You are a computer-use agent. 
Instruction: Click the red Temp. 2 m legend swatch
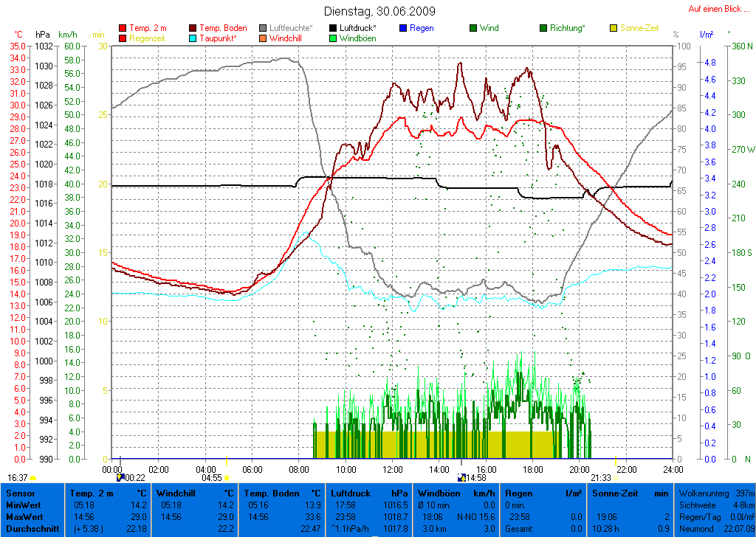tap(123, 29)
